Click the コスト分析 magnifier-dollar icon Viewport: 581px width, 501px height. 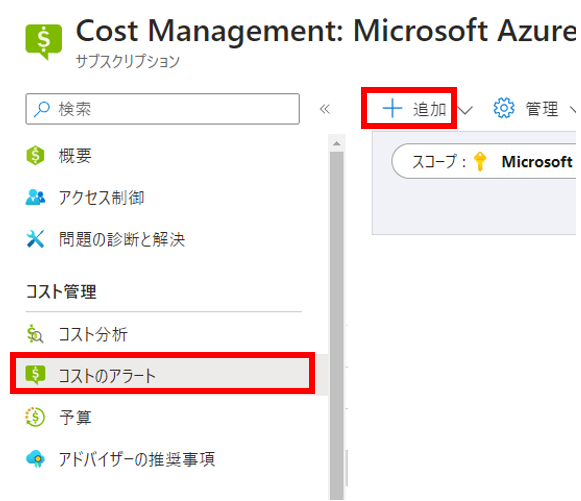[x=35, y=334]
